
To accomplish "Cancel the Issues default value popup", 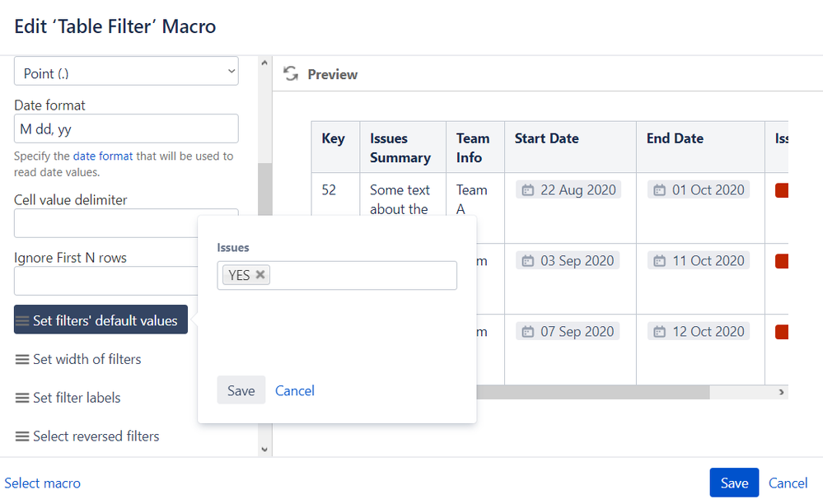I will (x=295, y=390).
